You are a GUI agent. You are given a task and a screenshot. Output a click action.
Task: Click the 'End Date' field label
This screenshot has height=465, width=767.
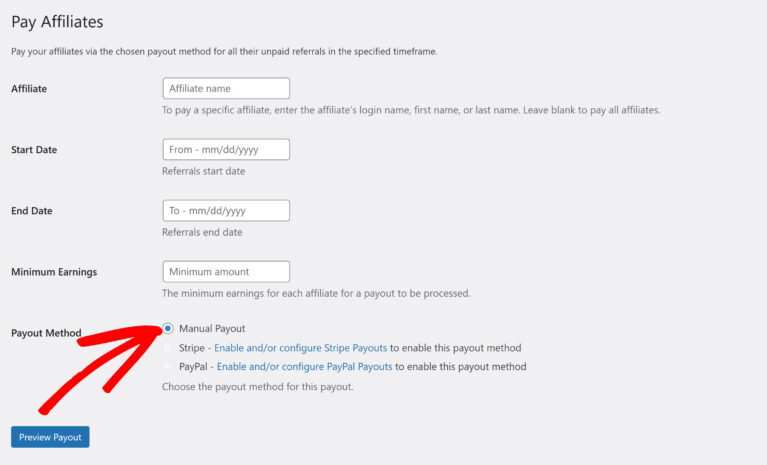(32, 211)
